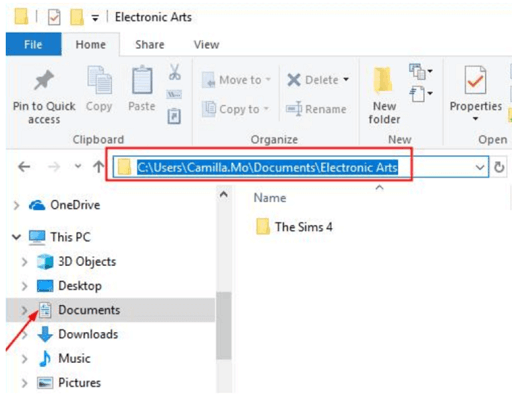Click the Properties checkmark icon
512x400 pixels.
(x=475, y=80)
